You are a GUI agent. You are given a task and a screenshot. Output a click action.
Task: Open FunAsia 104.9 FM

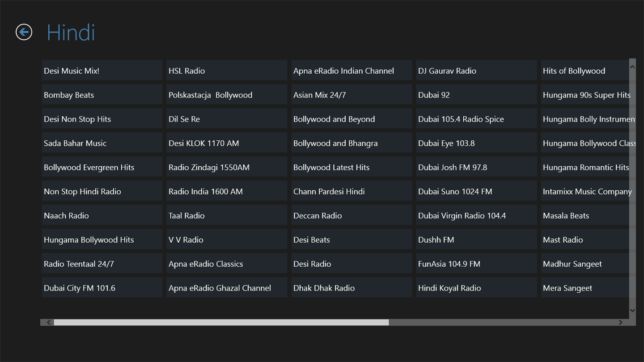click(x=477, y=264)
